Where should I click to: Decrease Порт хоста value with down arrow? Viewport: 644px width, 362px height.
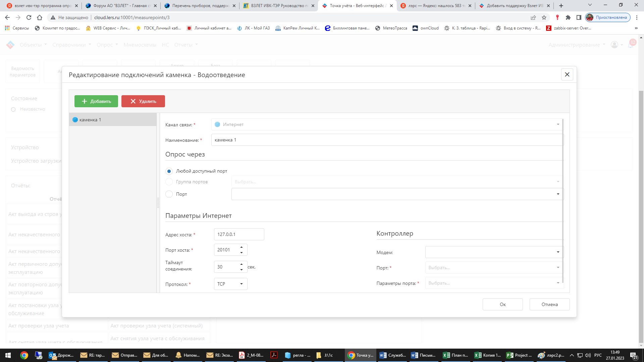pyautogui.click(x=241, y=252)
